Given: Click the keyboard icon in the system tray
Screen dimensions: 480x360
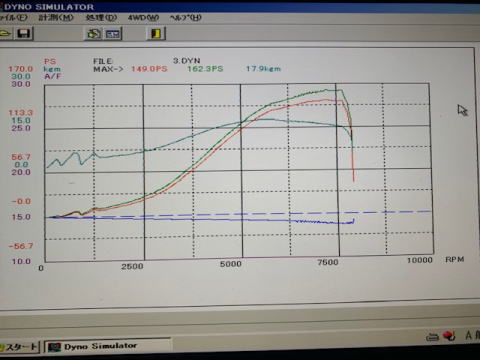Looking at the screenshot, I should click(x=432, y=337).
